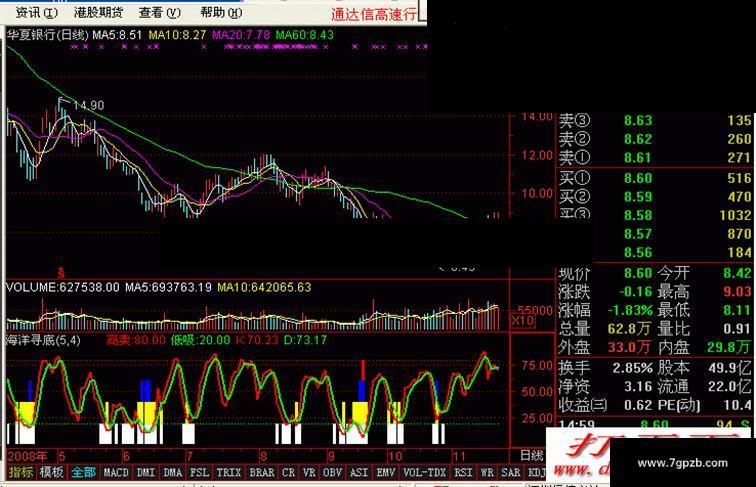Click the 涨幅 value -1.83%
This screenshot has width=756, height=487.
[x=630, y=310]
